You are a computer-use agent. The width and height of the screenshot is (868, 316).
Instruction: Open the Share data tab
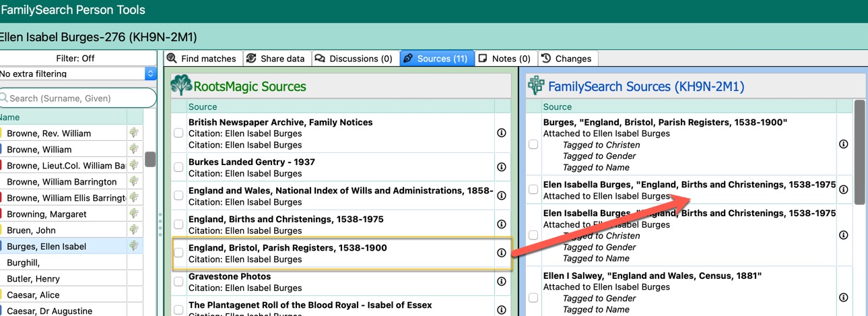pos(275,59)
